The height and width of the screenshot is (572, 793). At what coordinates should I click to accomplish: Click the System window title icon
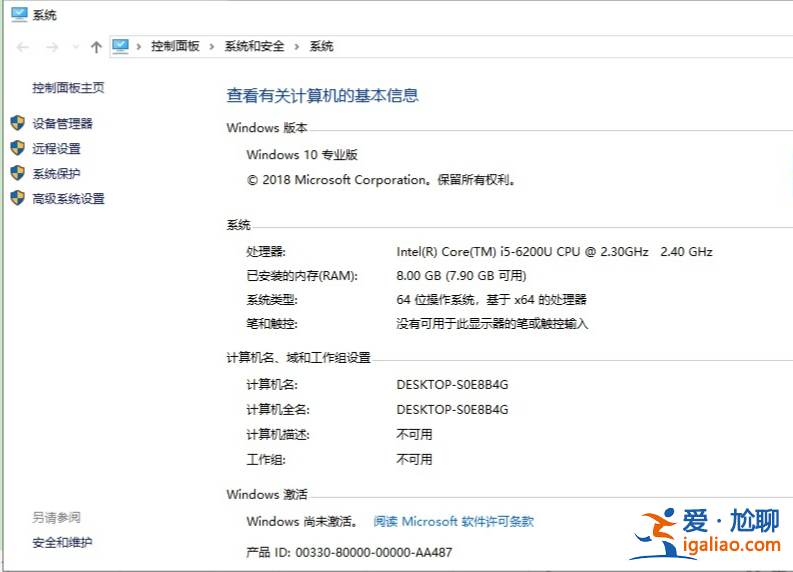pyautogui.click(x=19, y=15)
